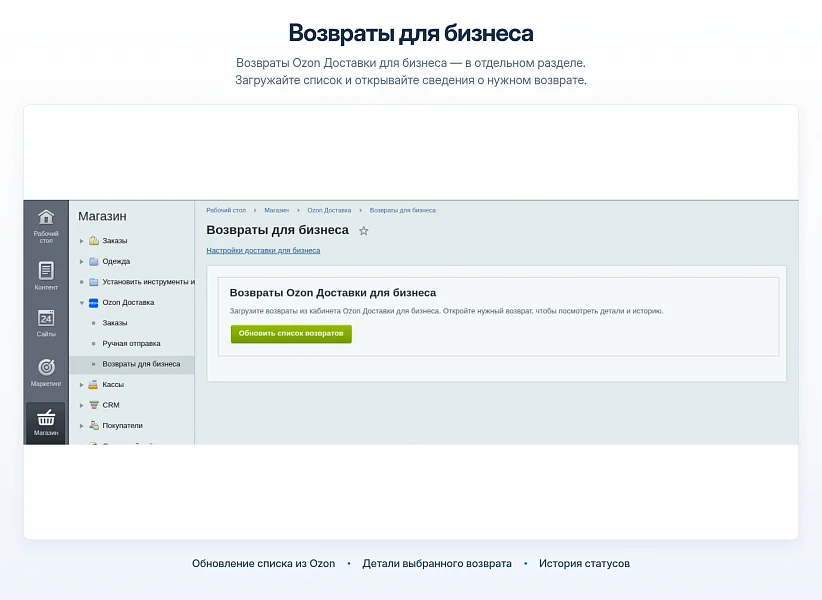
Task: Click the Заказы folder icon
Action: (x=94, y=241)
